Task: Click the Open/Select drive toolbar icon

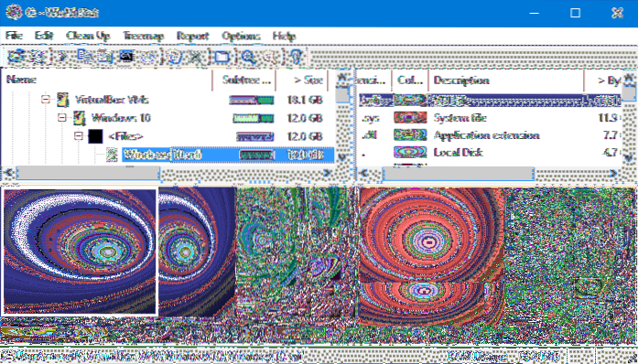Action: (16, 57)
